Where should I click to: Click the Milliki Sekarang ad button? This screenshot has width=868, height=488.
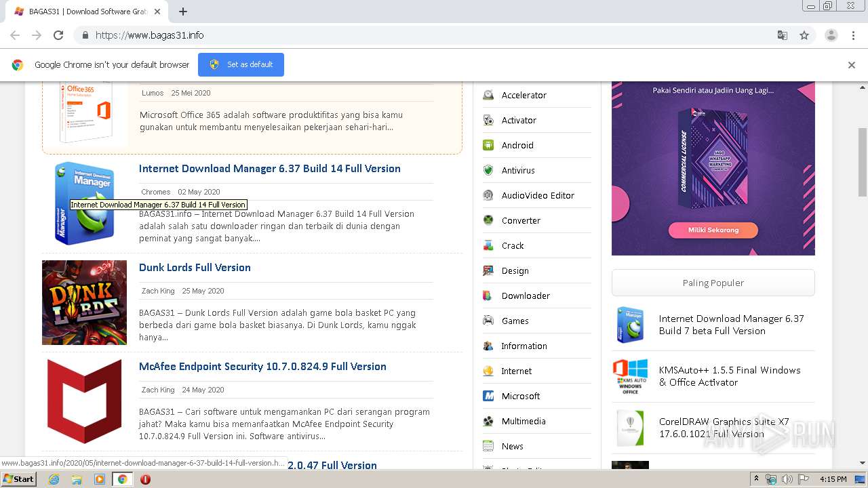(713, 230)
